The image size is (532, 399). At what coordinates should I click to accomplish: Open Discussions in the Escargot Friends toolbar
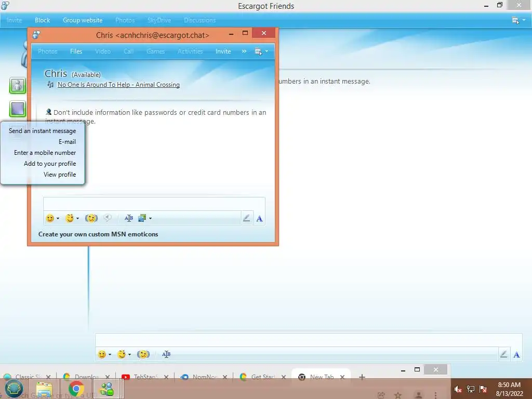[x=200, y=20]
